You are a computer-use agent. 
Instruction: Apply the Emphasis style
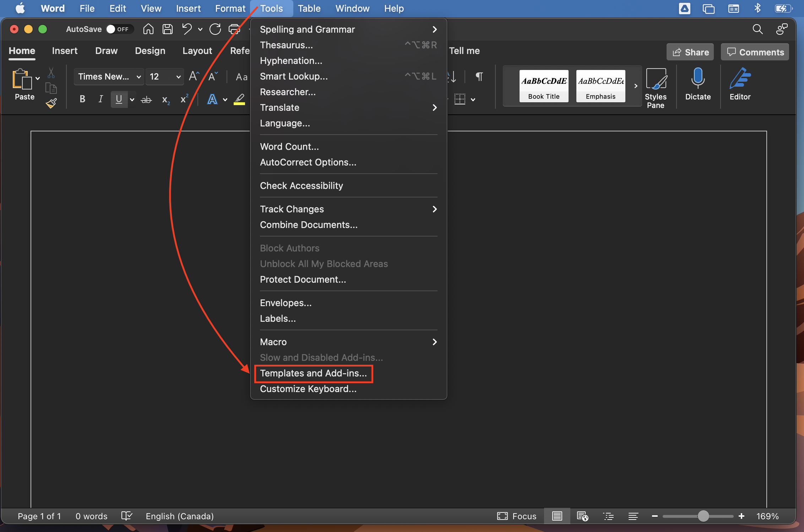point(601,86)
